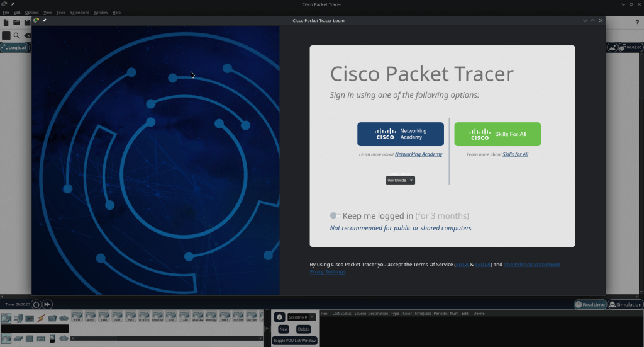Open the Proxy Settings link
The height and width of the screenshot is (347, 644).
coord(327,272)
